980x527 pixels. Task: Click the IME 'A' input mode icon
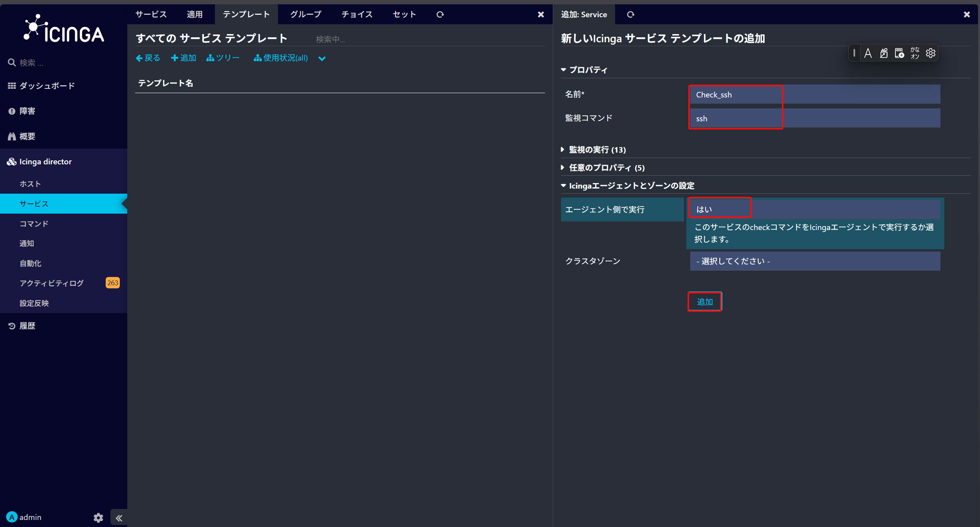pyautogui.click(x=868, y=53)
